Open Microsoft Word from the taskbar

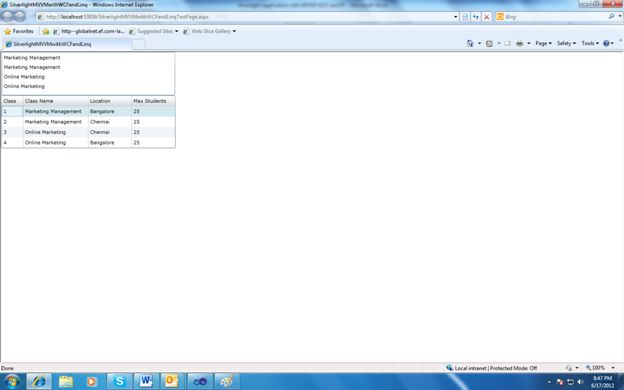[x=146, y=381]
